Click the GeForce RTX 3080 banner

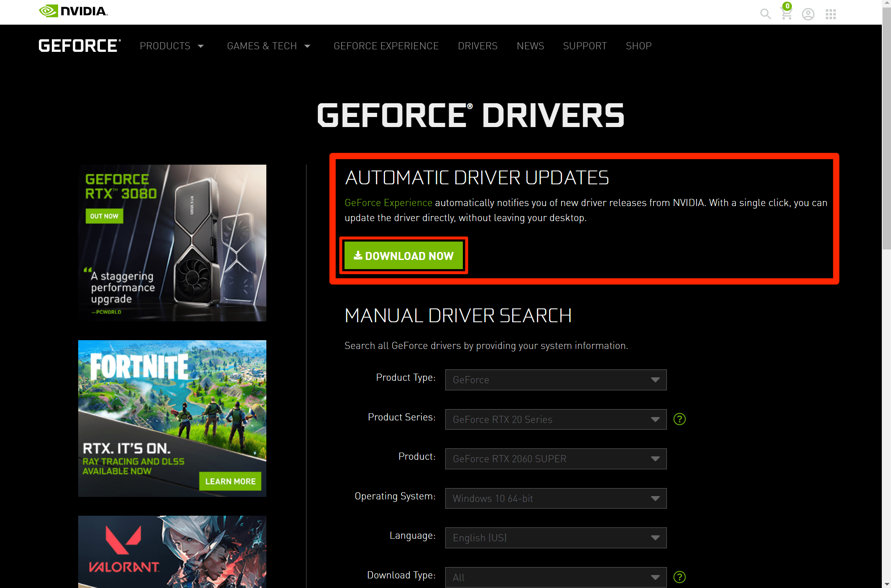172,243
